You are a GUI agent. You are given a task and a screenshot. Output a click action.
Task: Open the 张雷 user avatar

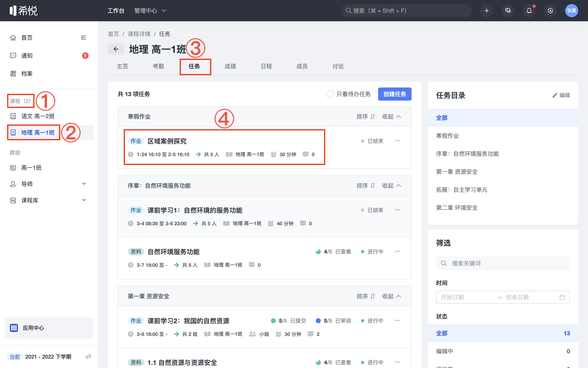pos(571,11)
